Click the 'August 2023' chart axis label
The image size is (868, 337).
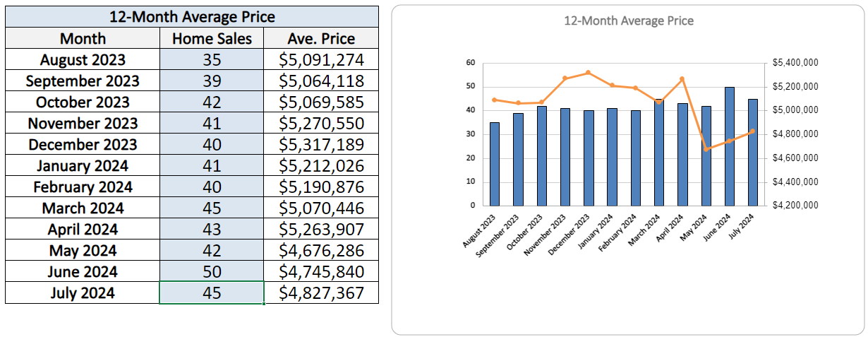(480, 230)
